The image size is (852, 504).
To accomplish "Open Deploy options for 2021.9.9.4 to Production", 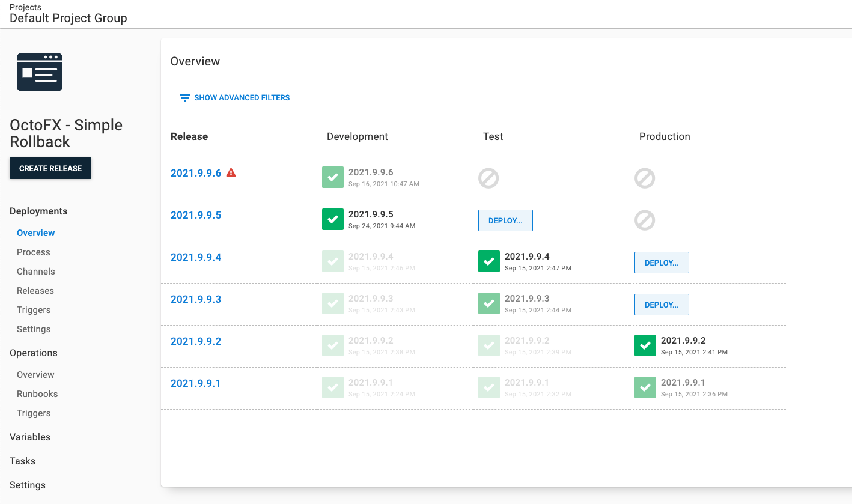I will [662, 263].
